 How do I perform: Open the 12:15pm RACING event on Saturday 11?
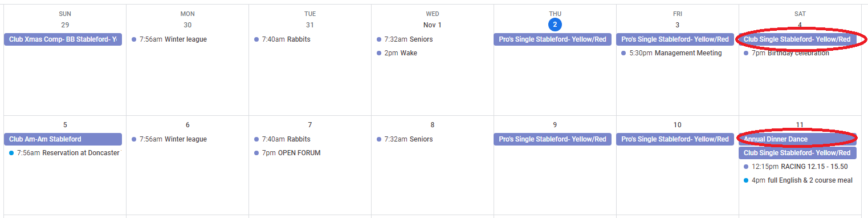[x=796, y=167]
